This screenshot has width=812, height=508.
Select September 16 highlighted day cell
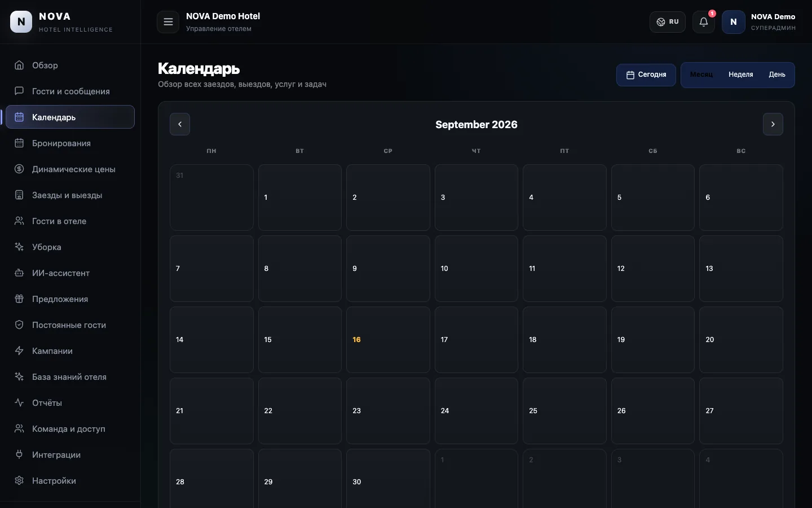pyautogui.click(x=388, y=340)
